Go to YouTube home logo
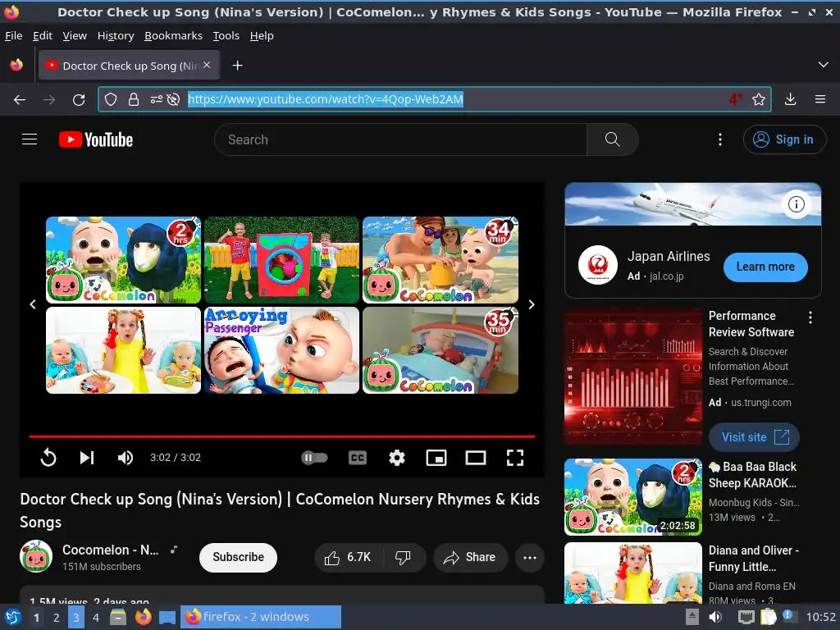The height and width of the screenshot is (630, 840). tap(96, 139)
